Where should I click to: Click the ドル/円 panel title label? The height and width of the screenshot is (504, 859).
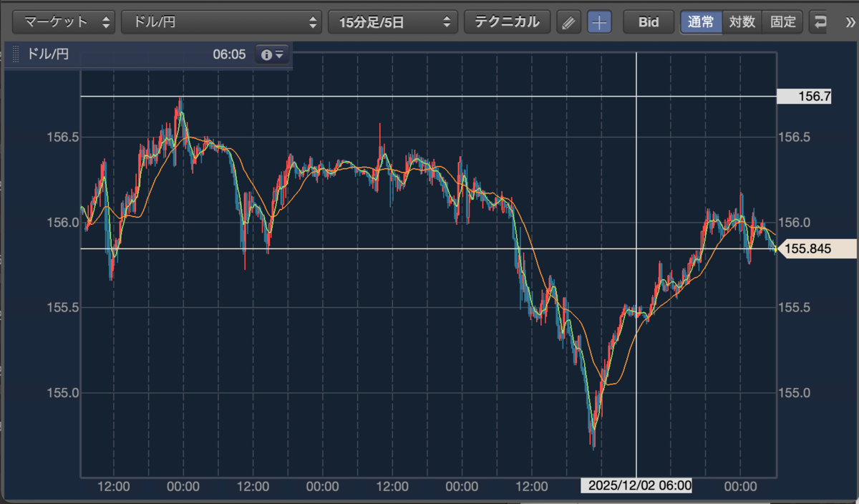pyautogui.click(x=48, y=54)
